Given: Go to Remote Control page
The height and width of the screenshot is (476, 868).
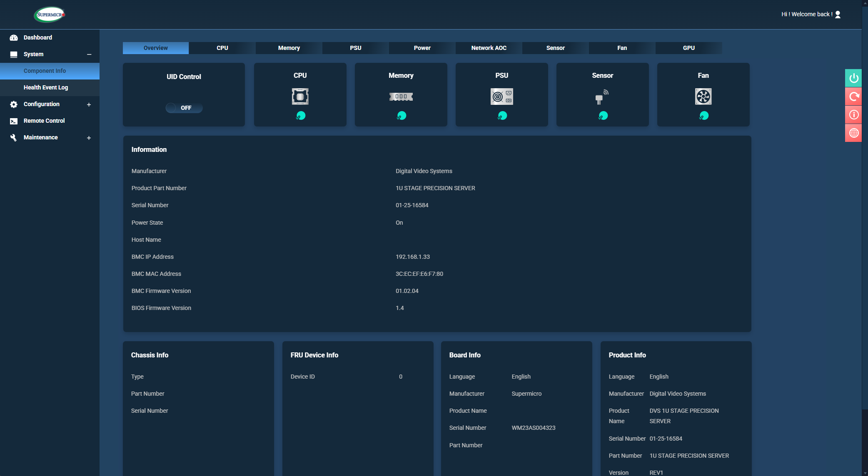Looking at the screenshot, I should pyautogui.click(x=44, y=121).
